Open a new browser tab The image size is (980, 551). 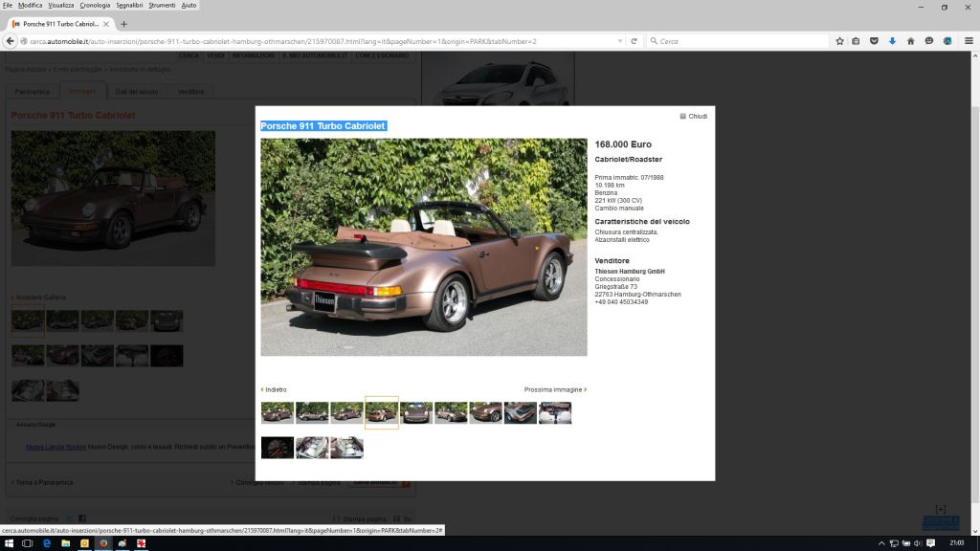click(123, 24)
